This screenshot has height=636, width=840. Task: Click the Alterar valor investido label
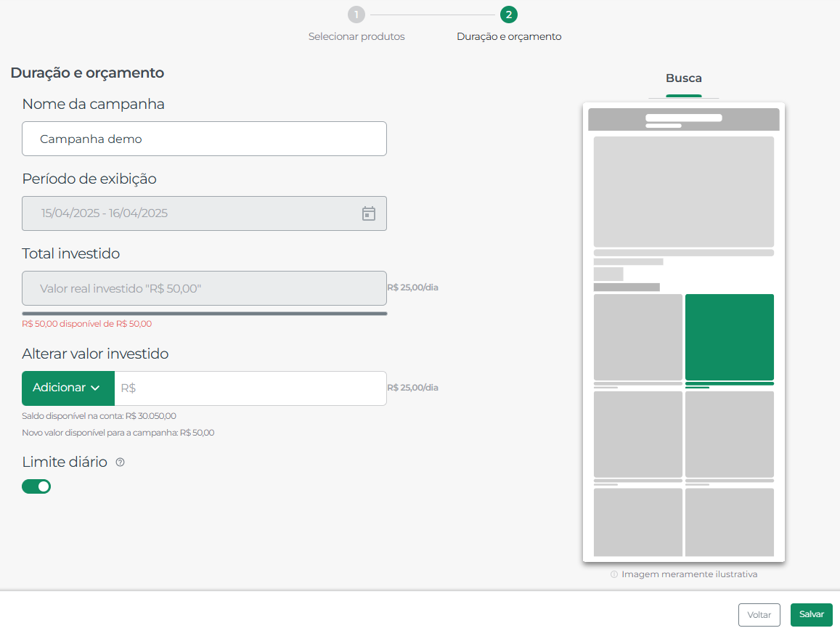click(x=95, y=354)
